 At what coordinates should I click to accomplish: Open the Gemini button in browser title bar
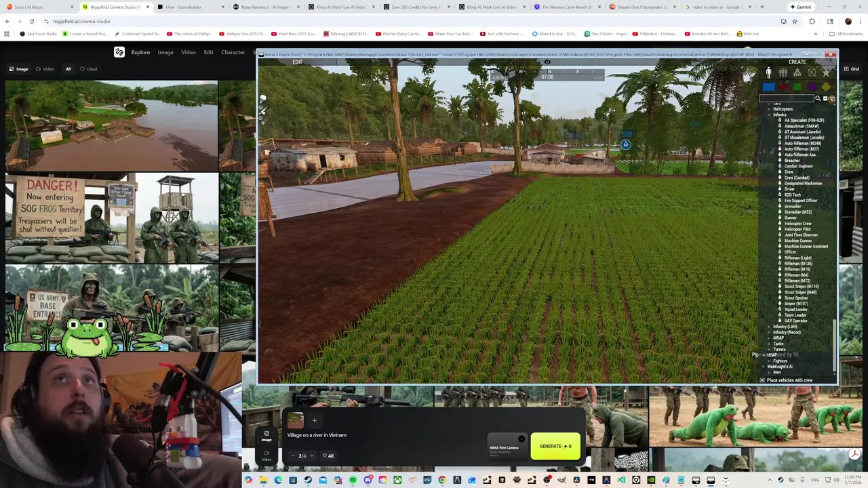(800, 7)
